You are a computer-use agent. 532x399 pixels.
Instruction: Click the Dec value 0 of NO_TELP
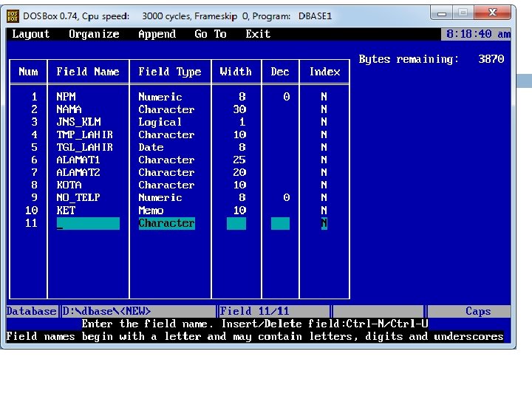click(x=287, y=197)
